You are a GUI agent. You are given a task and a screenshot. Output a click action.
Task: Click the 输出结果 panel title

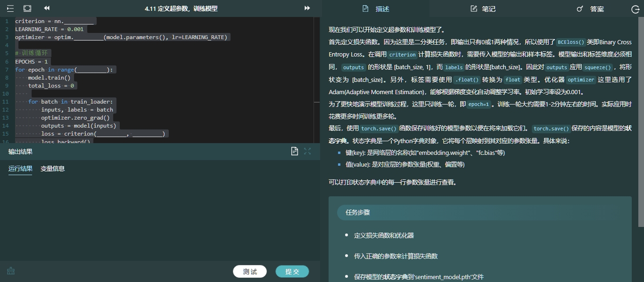click(20, 152)
